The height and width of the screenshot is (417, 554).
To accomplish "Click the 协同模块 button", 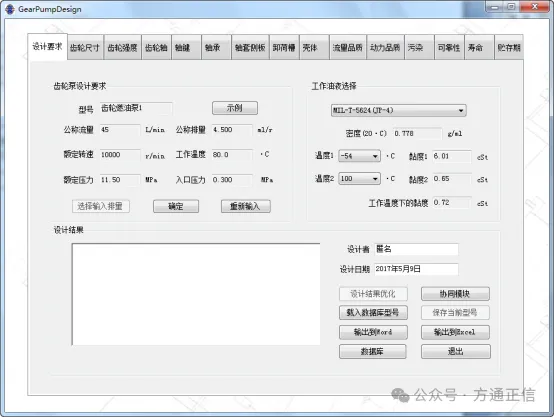I will point(455,294).
